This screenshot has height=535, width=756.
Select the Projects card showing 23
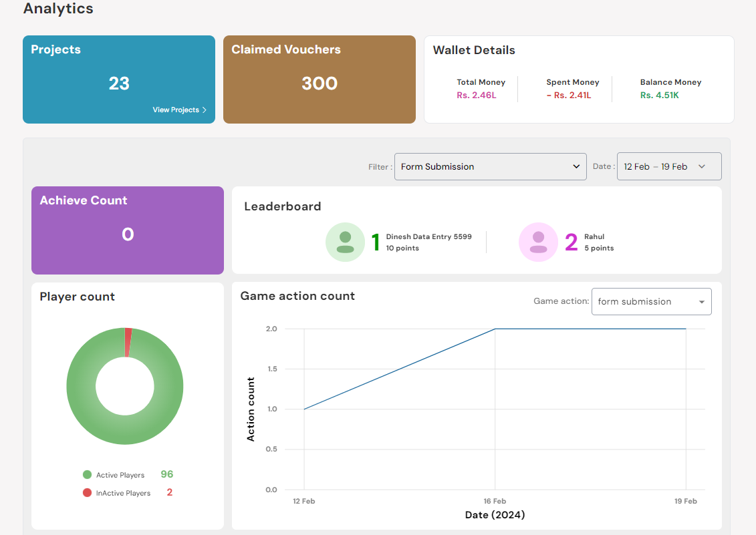pyautogui.click(x=119, y=79)
